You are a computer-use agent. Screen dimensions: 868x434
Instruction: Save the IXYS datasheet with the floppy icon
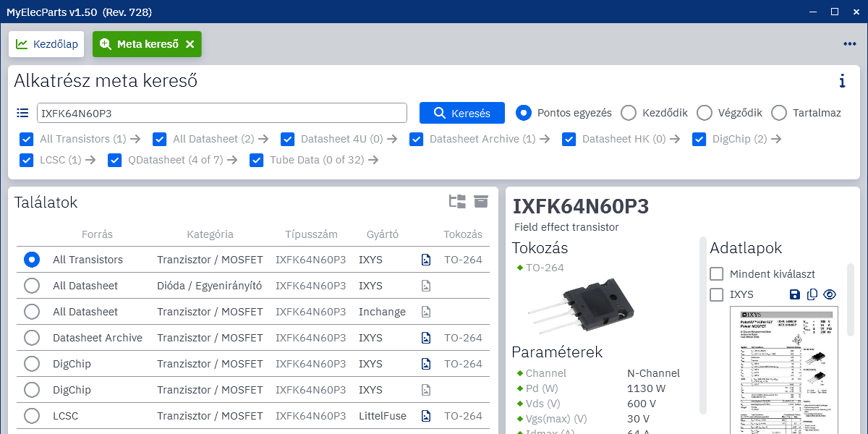click(x=795, y=294)
